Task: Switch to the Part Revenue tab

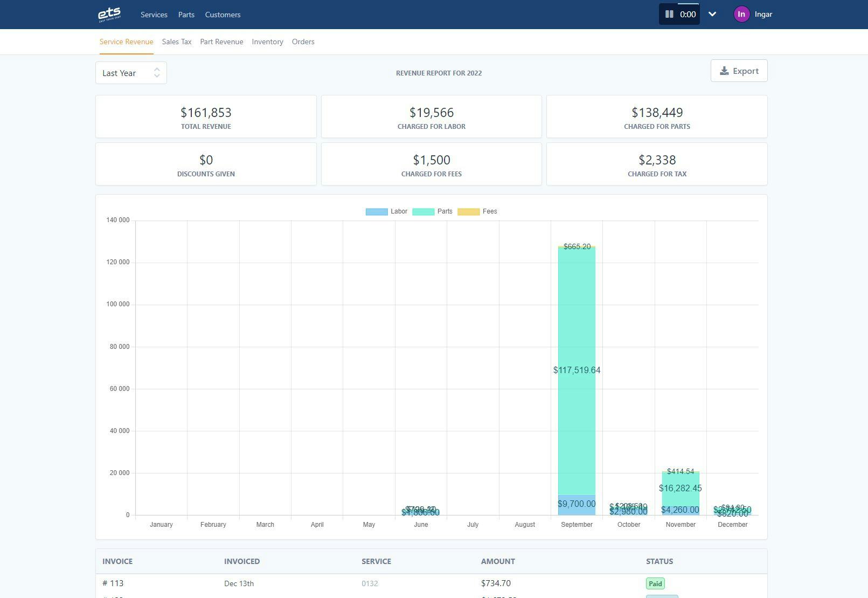Action: [221, 42]
